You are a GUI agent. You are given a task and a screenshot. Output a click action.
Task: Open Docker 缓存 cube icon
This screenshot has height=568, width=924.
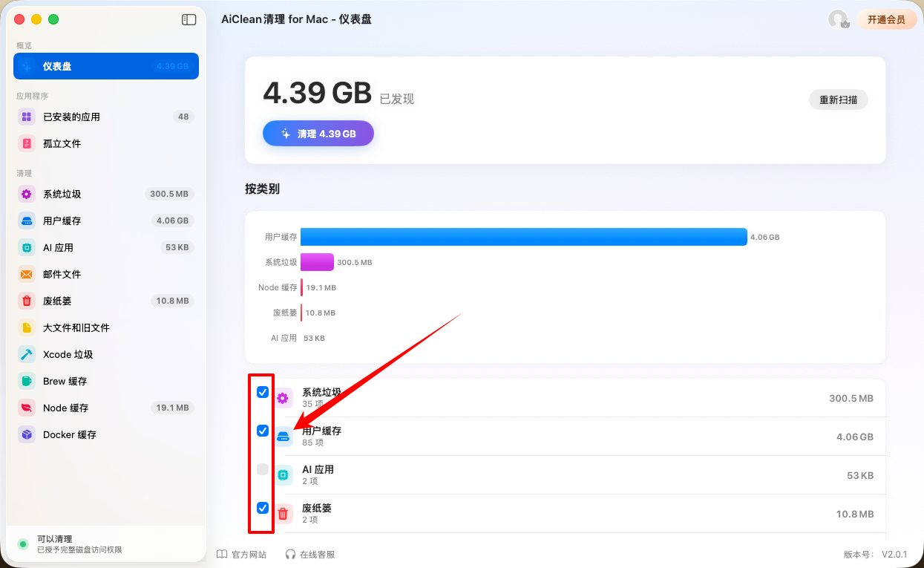27,434
